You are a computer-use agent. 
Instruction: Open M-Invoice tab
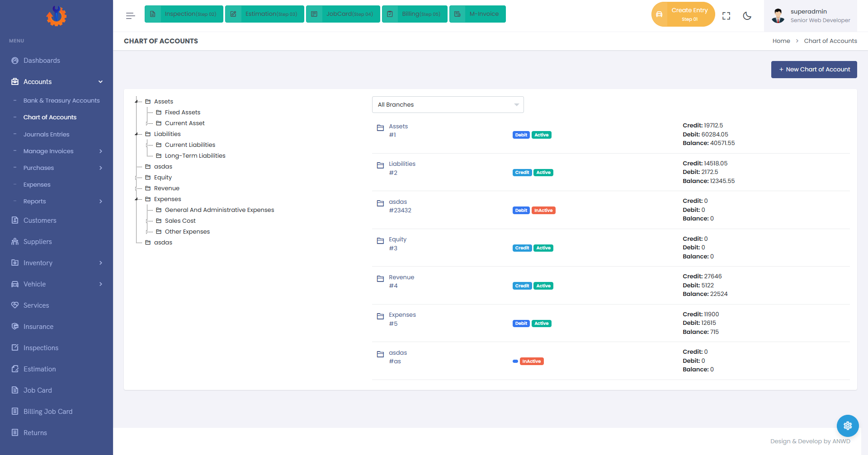(477, 14)
